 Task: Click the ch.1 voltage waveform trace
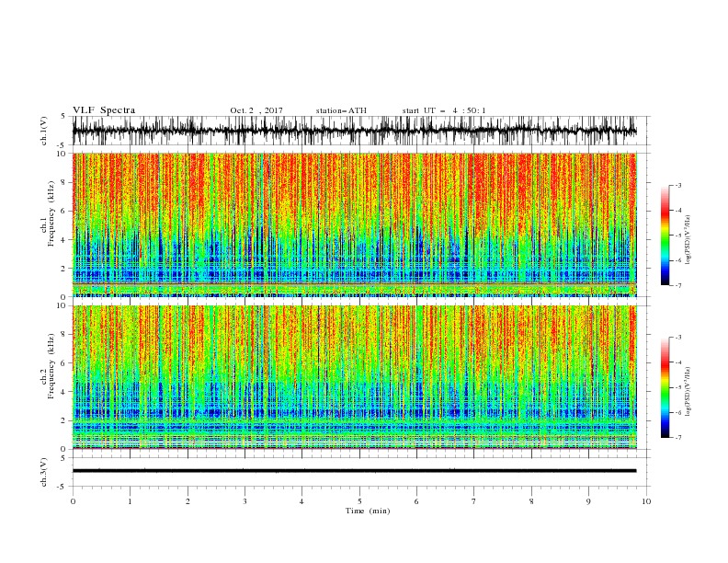tap(354, 131)
